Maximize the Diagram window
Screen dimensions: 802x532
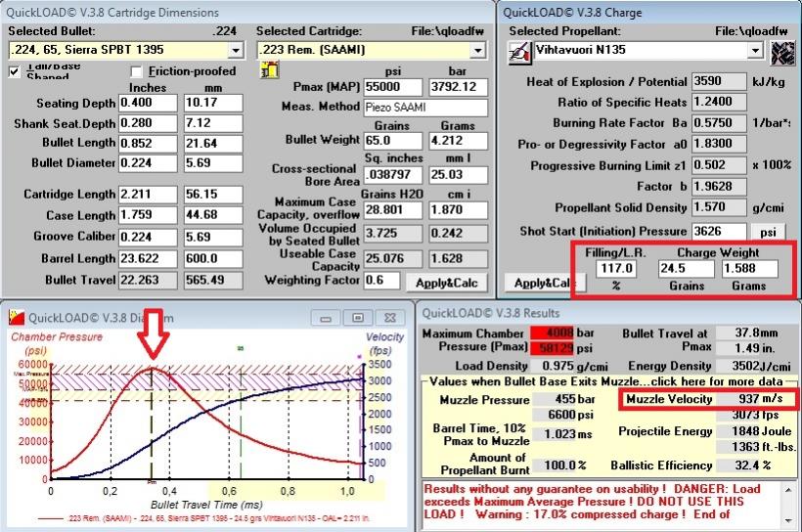tap(358, 317)
